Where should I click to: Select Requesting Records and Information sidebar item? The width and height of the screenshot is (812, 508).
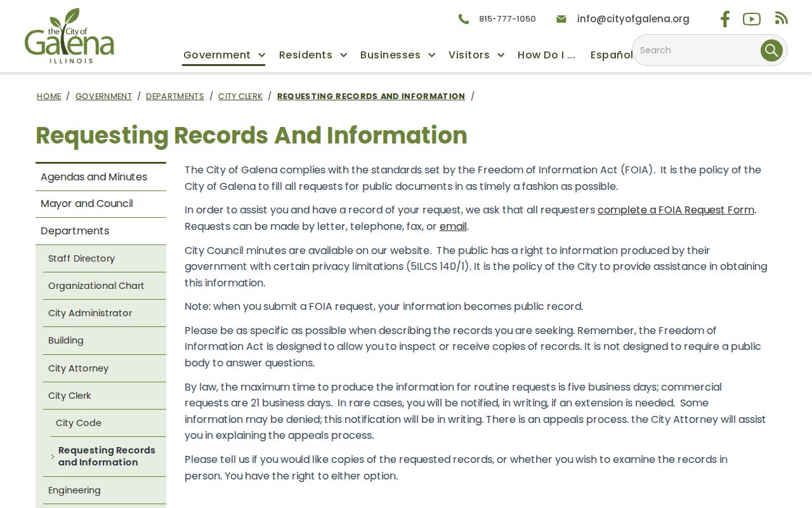coord(108,457)
